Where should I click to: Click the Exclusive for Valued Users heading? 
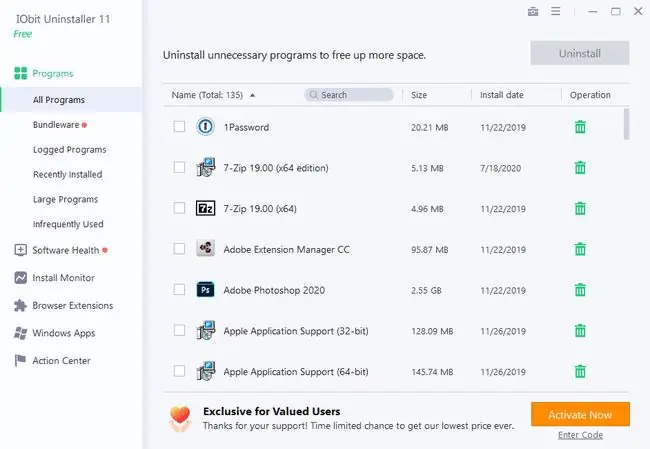272,411
